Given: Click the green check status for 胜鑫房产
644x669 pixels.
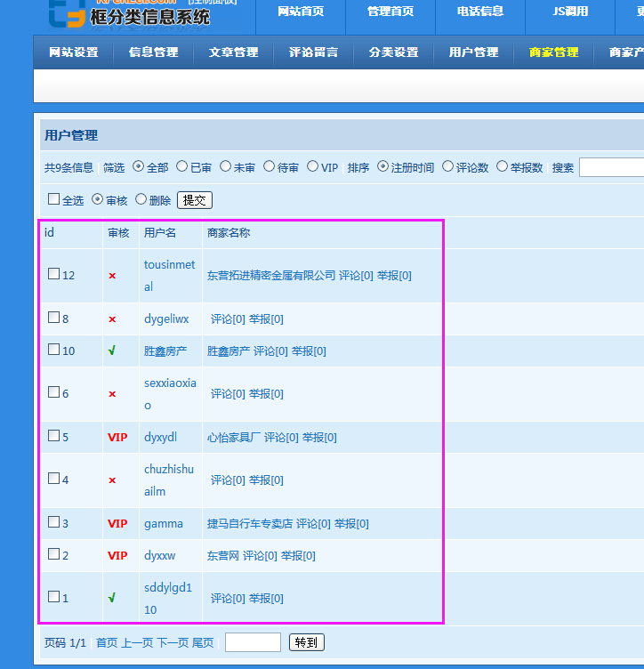Looking at the screenshot, I should pos(112,351).
